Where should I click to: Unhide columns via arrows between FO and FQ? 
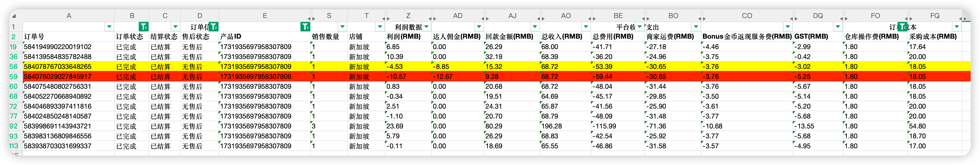(x=909, y=18)
